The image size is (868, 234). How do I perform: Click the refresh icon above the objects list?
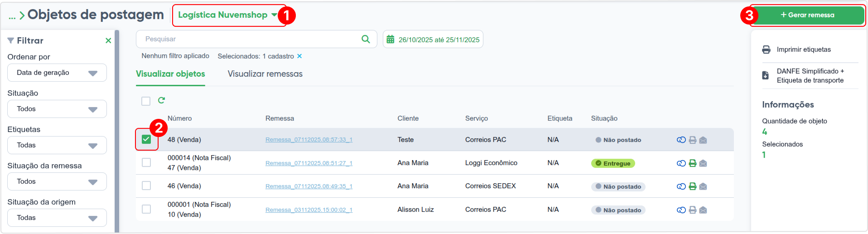161,100
